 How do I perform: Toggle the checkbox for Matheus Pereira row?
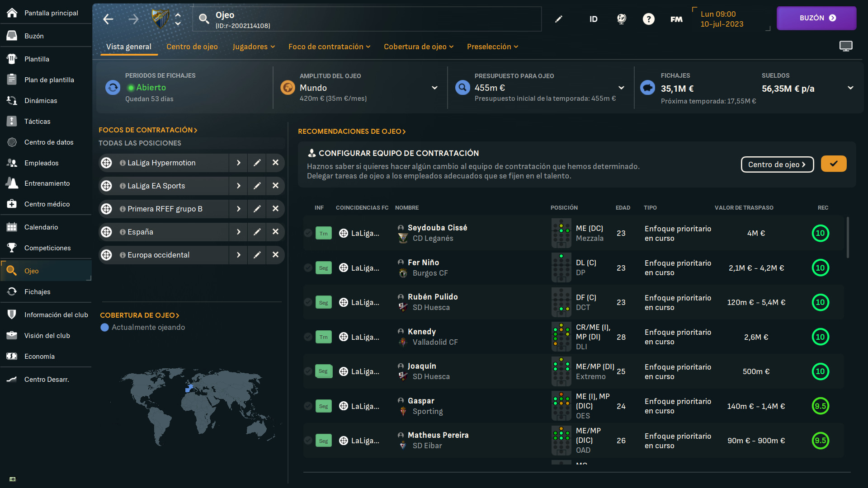[x=308, y=441]
